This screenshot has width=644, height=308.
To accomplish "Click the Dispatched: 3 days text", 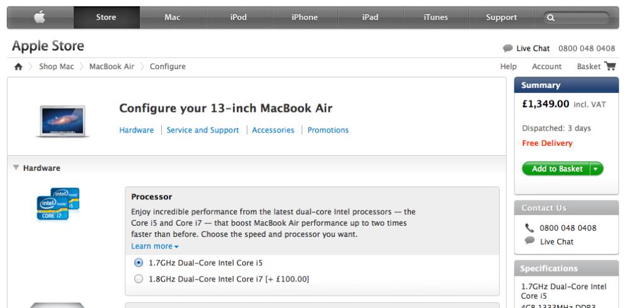I will coord(556,128).
